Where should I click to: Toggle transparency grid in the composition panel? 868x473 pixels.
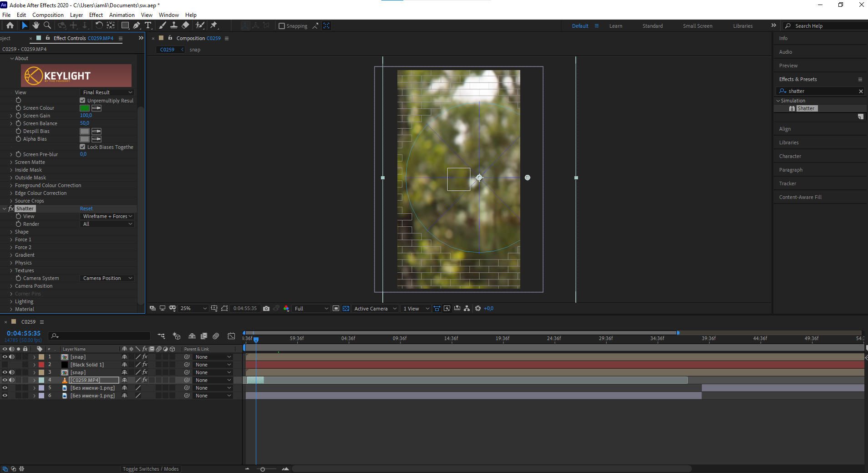[346, 308]
